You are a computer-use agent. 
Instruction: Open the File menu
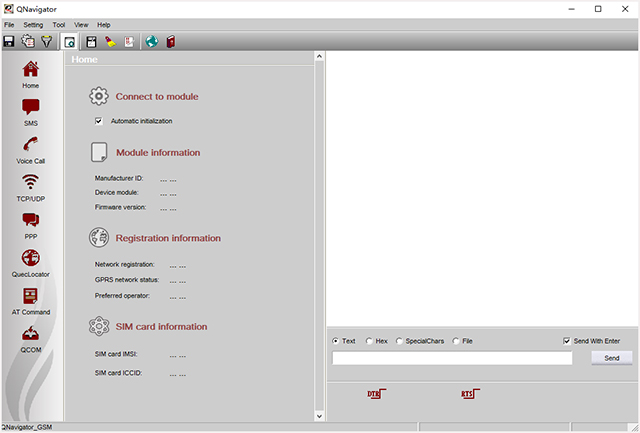[x=9, y=25]
